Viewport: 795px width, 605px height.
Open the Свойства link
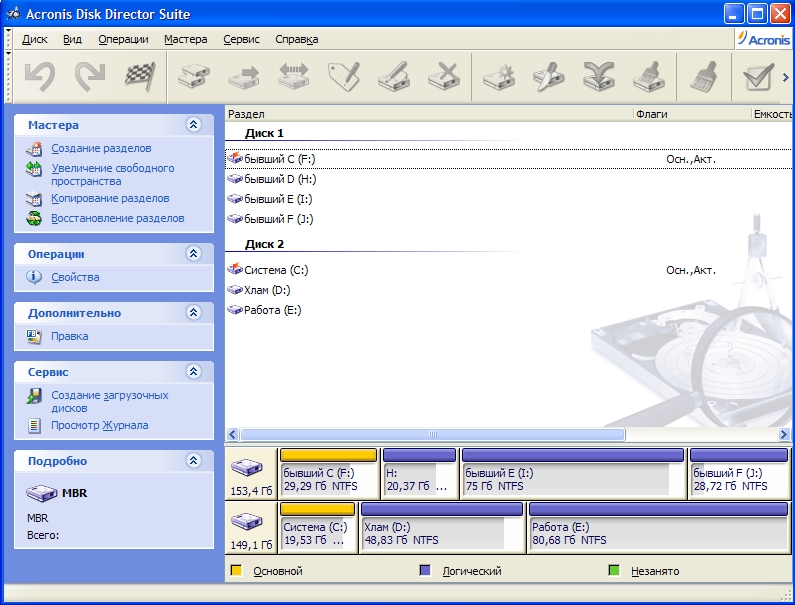[x=75, y=277]
